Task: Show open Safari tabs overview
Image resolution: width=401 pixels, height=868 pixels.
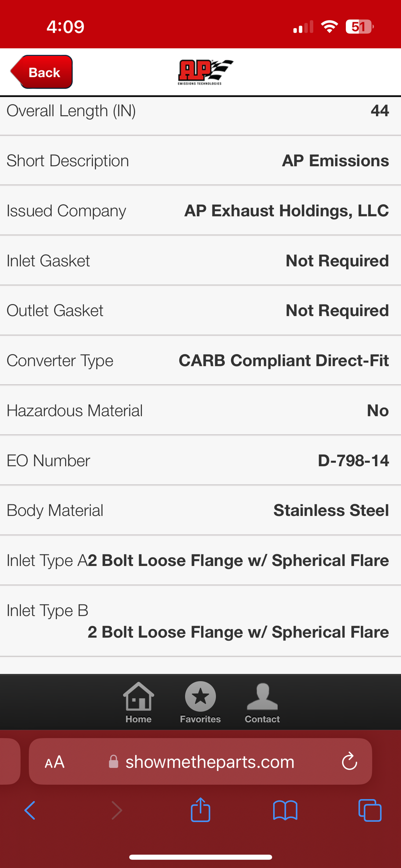Action: tap(370, 810)
